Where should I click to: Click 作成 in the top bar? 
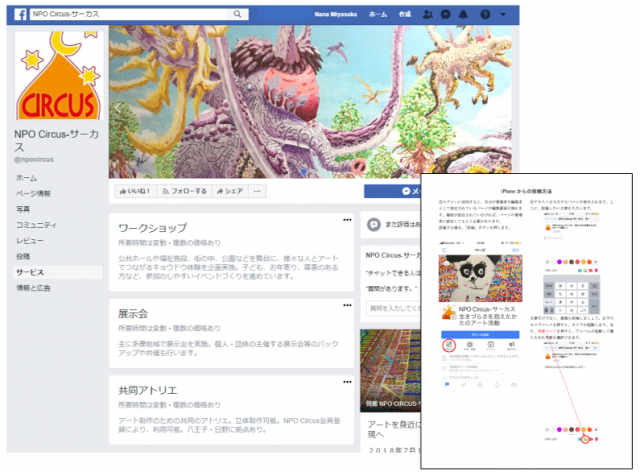point(405,14)
